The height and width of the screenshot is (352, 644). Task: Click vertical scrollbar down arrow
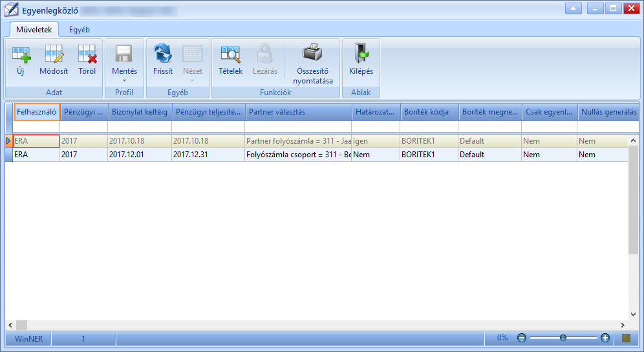pos(633,314)
